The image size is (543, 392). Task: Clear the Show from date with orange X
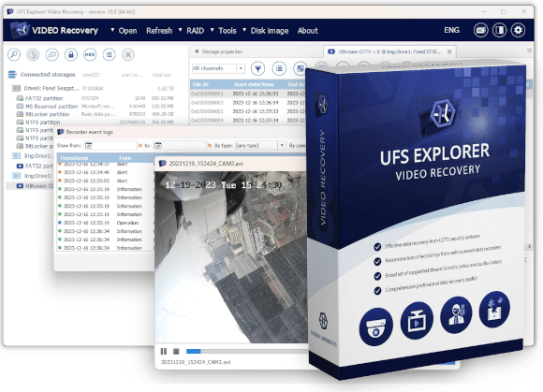pyautogui.click(x=140, y=145)
